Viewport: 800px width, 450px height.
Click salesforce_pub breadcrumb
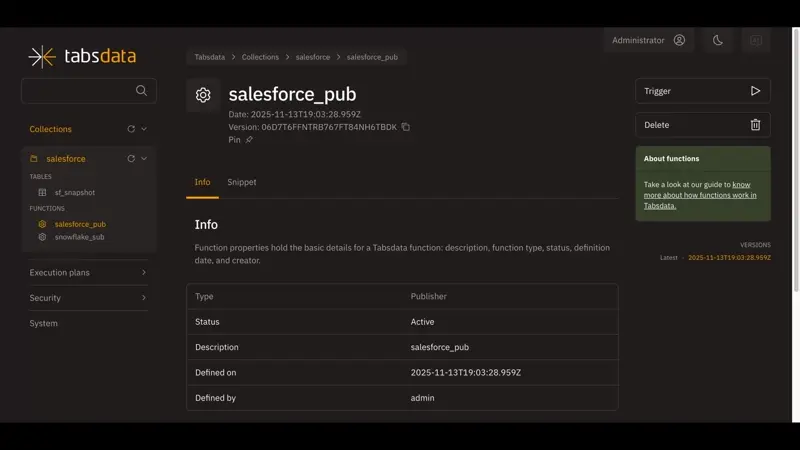coord(372,57)
